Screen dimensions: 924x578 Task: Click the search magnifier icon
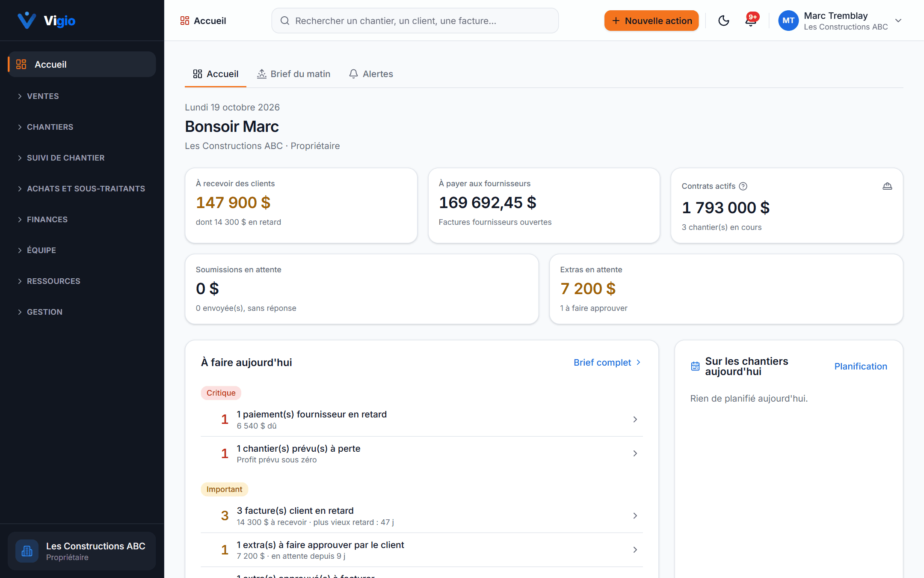[x=285, y=21]
